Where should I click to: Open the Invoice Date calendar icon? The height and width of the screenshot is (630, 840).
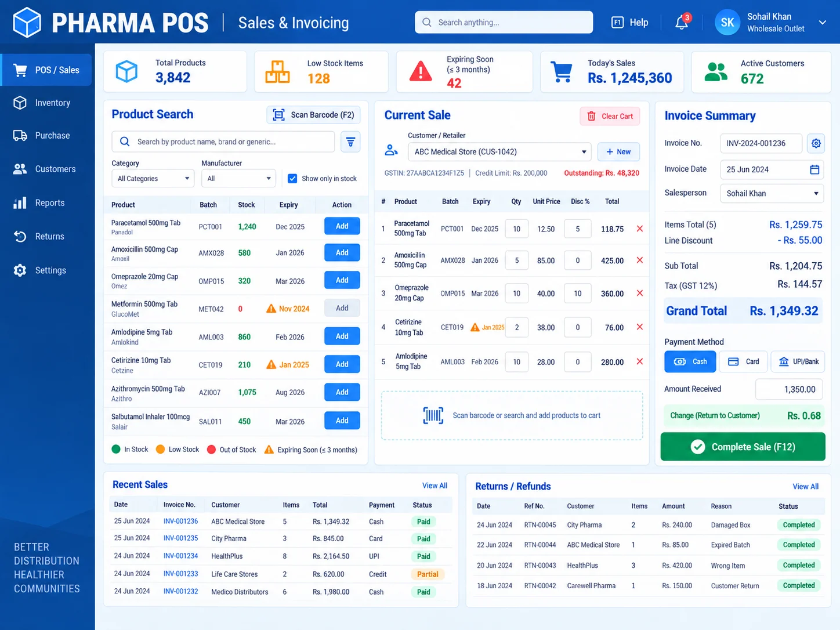coord(814,169)
